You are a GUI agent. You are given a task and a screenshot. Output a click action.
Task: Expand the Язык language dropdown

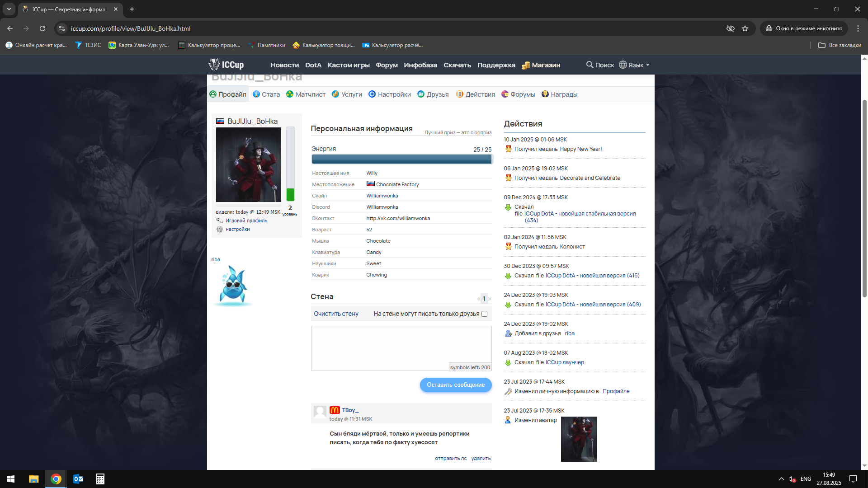click(x=634, y=65)
